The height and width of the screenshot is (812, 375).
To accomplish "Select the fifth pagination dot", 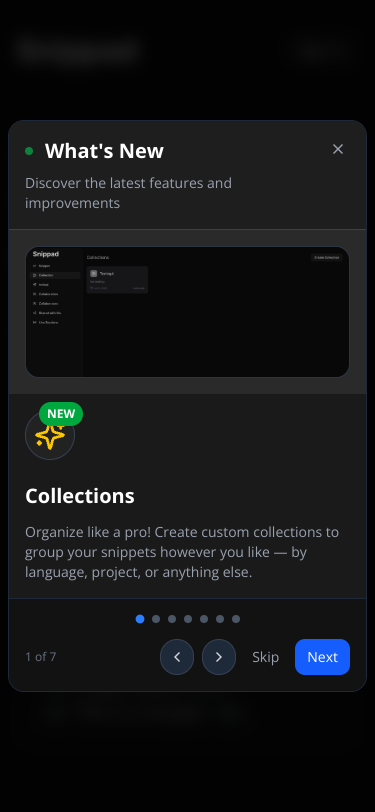I will 204,619.
